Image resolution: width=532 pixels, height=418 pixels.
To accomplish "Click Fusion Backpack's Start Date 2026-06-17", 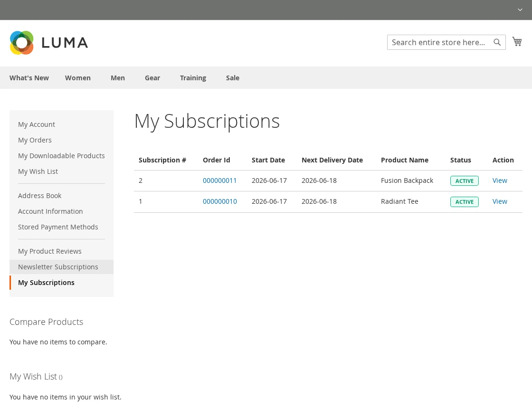I will [x=269, y=180].
